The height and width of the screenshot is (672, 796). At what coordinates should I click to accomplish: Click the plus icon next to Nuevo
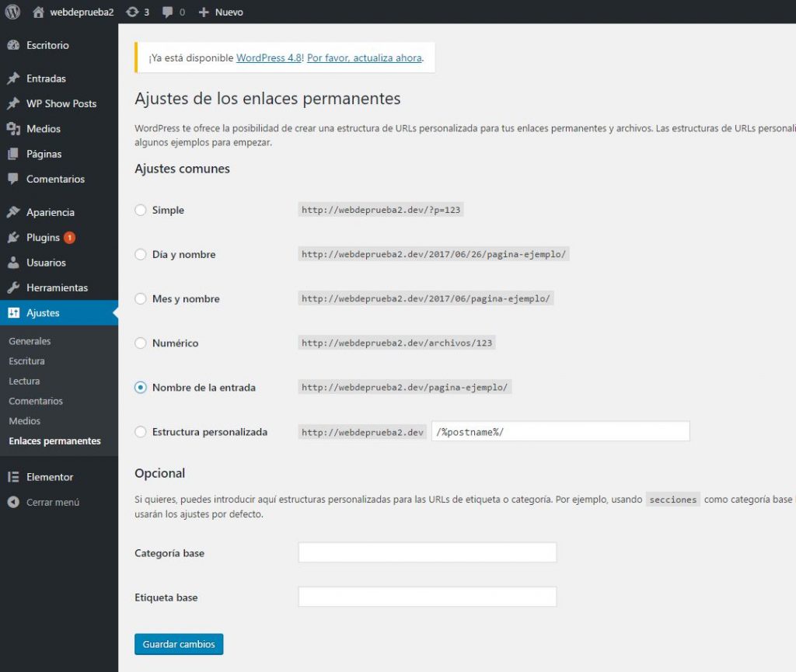pos(204,12)
